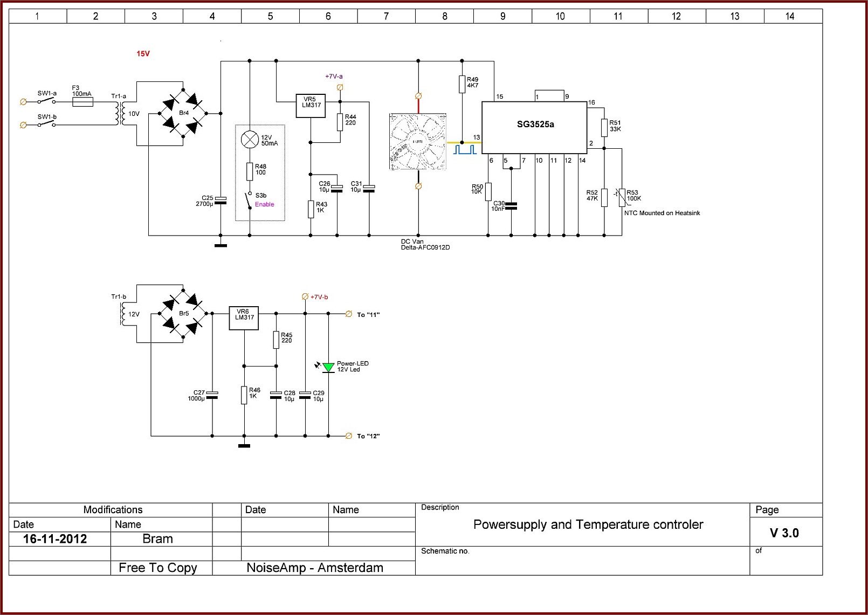The image size is (868, 615).
Task: Click the F3 100mA fuse symbol
Action: [x=82, y=101]
